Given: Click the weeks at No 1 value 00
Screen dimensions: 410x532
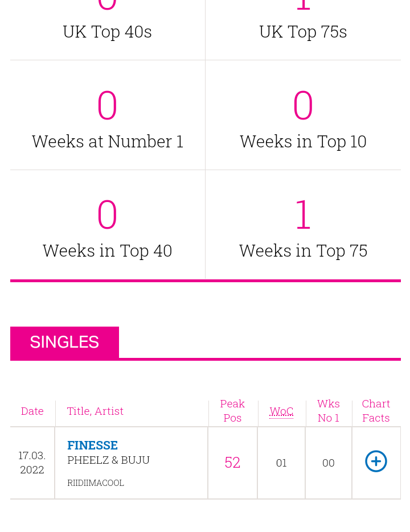Looking at the screenshot, I should pyautogui.click(x=329, y=463).
